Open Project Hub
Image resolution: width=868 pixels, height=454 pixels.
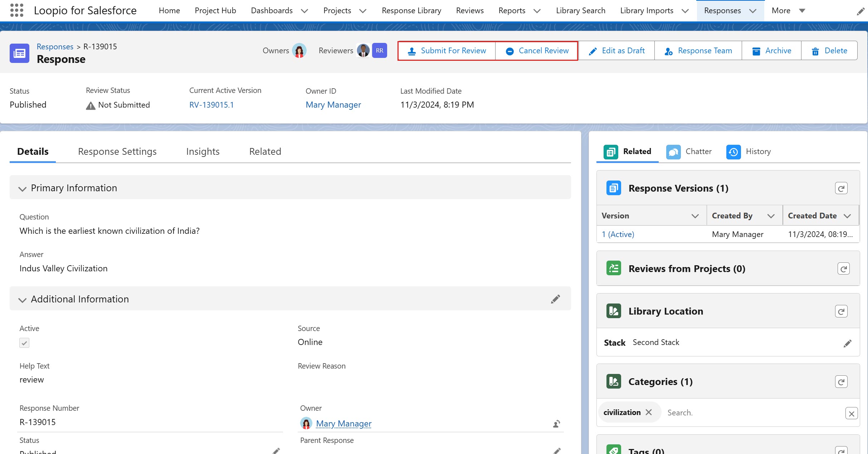click(x=215, y=11)
